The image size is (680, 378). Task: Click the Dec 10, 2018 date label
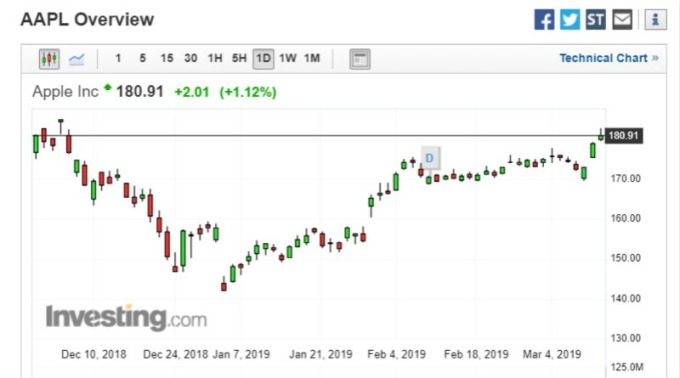point(94,355)
